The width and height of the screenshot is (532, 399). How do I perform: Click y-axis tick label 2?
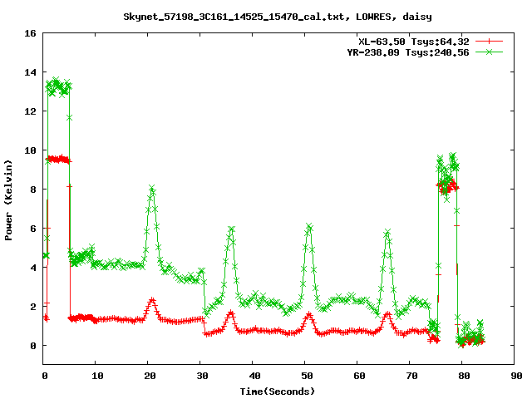pyautogui.click(x=33, y=307)
